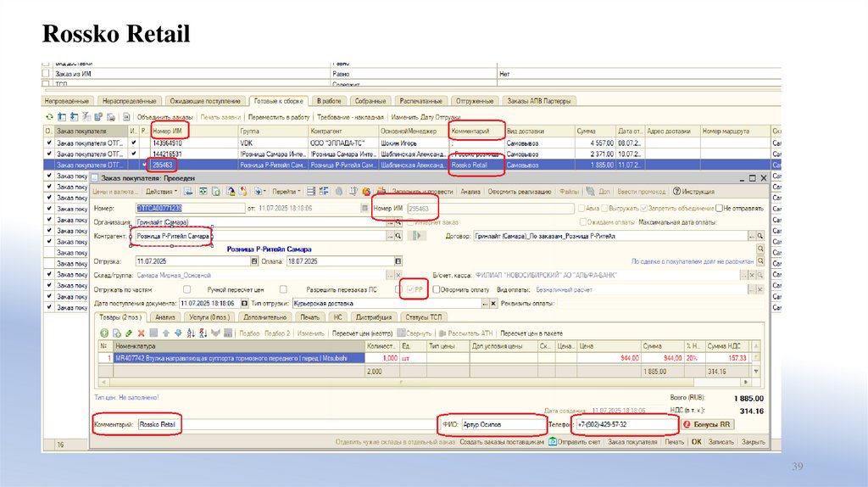Switch to the В работе tab
868x487 pixels.
pos(329,101)
